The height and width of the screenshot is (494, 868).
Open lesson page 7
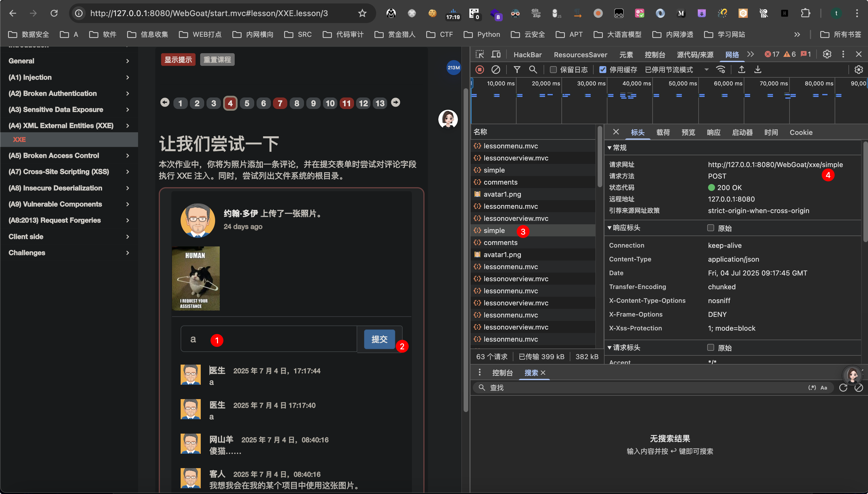click(x=280, y=103)
